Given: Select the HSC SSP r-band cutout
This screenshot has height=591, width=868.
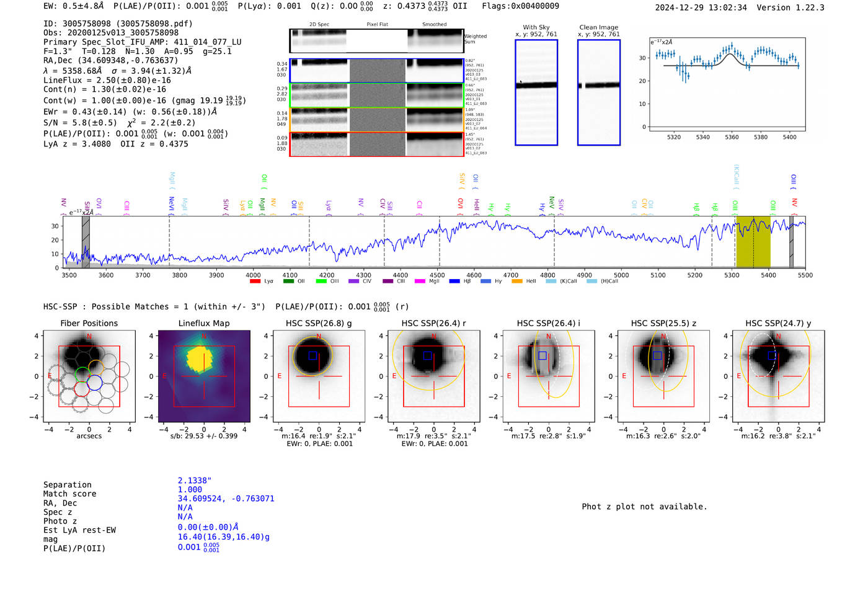Looking at the screenshot, I should (x=433, y=376).
